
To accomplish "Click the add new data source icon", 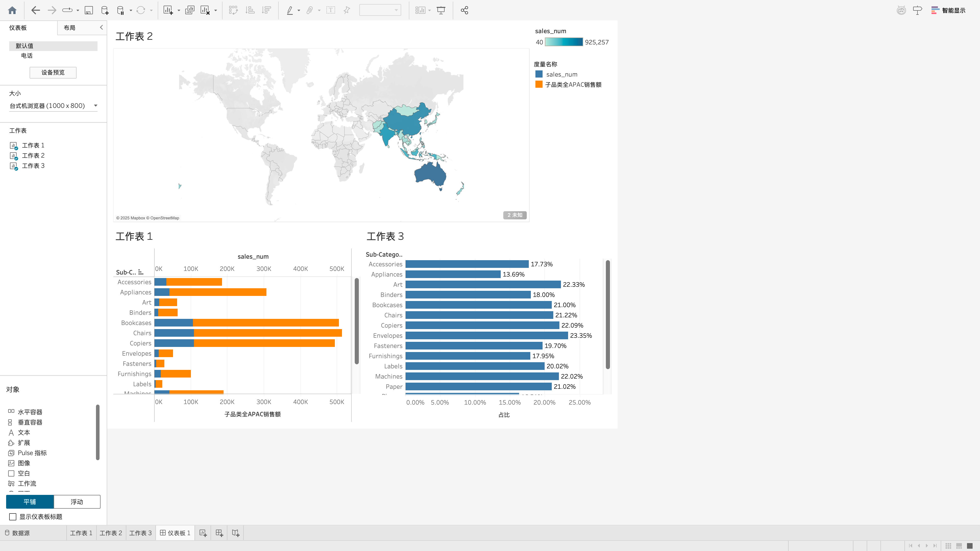I will 105,10.
